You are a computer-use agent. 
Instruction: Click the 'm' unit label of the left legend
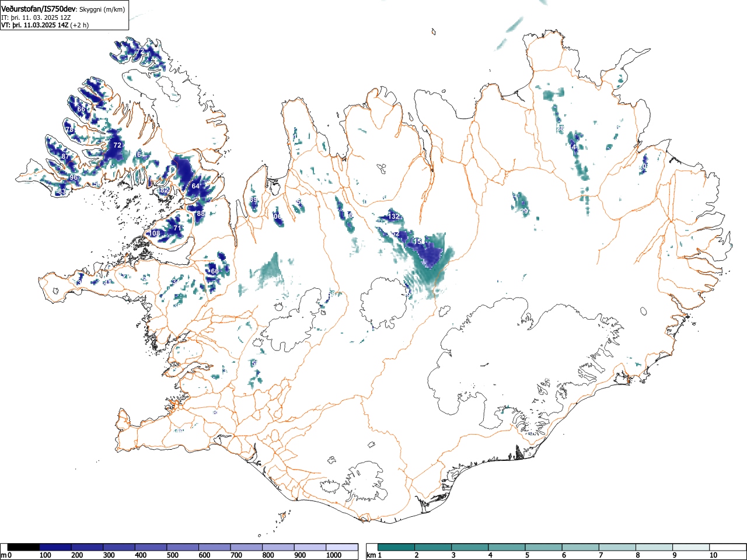point(4,555)
